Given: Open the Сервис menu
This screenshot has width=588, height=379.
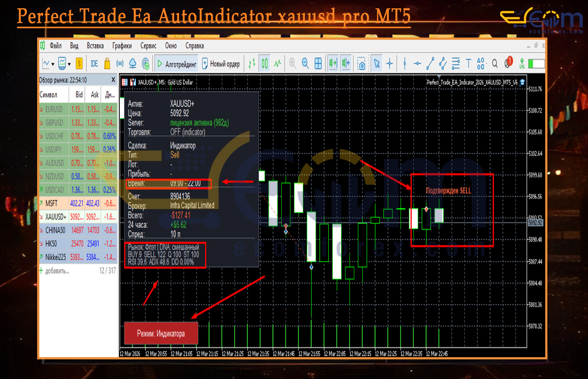Looking at the screenshot, I should point(149,46).
